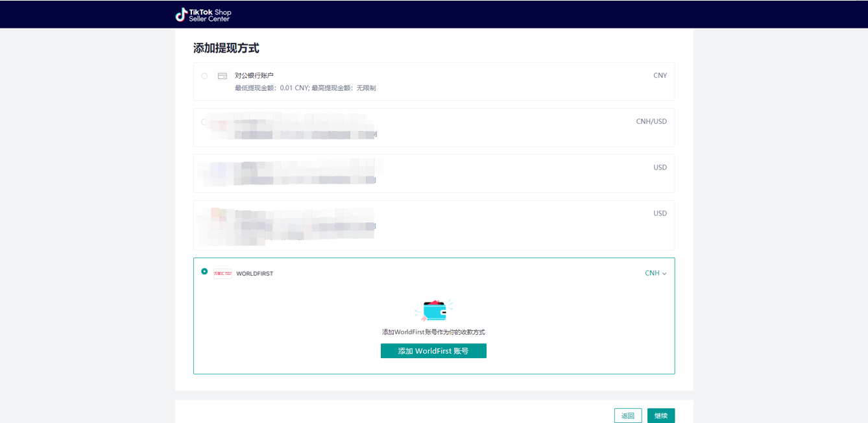The image size is (868, 423).
Task: Select the radio button of the last USD method
Action: 204,213
